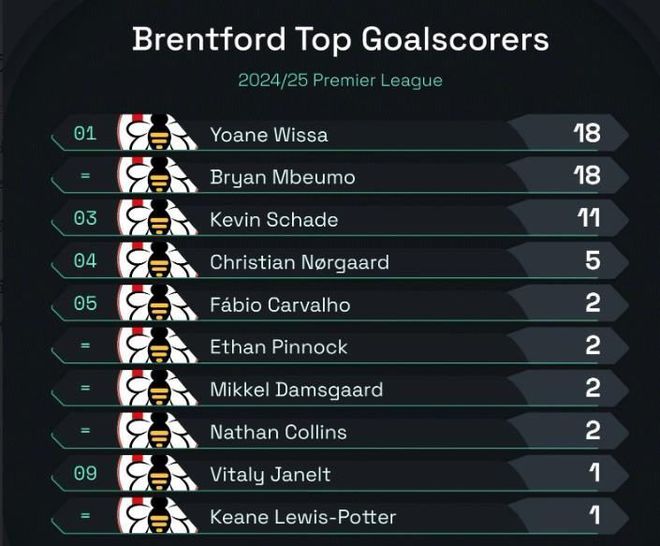Click the 01 rank label

click(85, 133)
